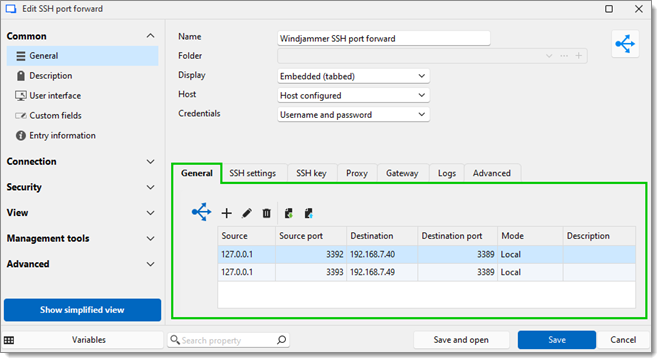Select the row with destination 192.168.7.49
The width and height of the screenshot is (662, 363).
pyautogui.click(x=426, y=273)
